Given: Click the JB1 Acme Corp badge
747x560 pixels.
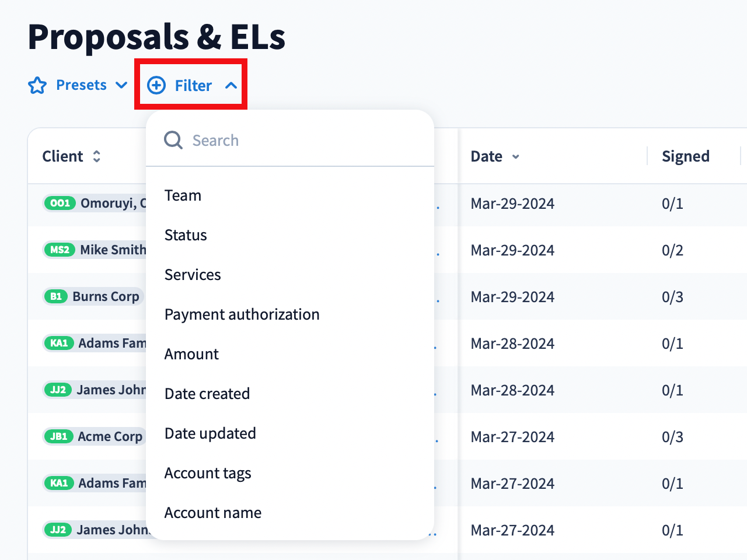Looking at the screenshot, I should [x=58, y=436].
